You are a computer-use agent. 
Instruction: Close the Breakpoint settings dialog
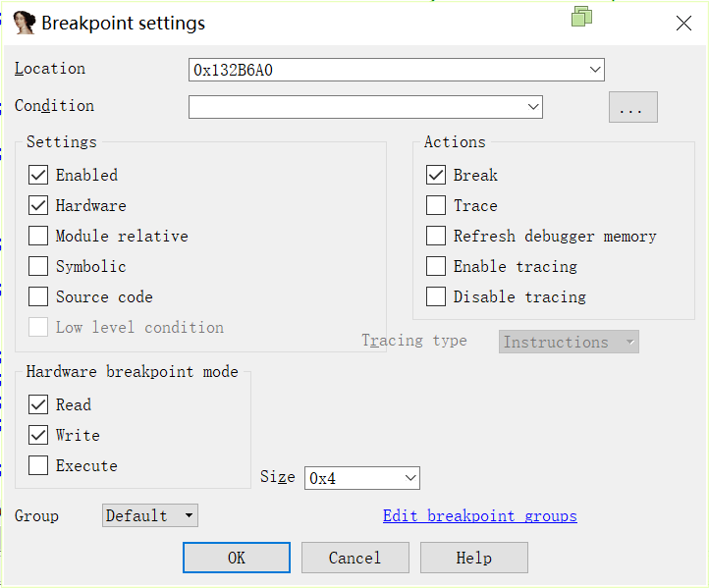[x=683, y=23]
